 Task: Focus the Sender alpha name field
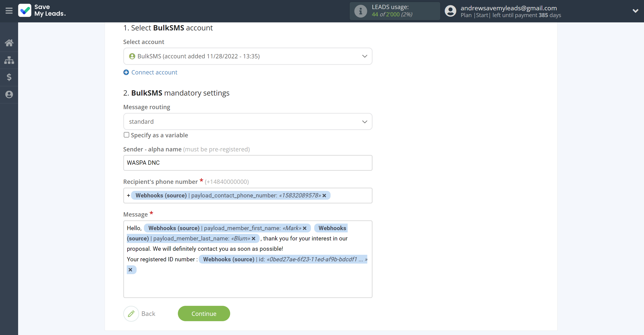point(248,163)
